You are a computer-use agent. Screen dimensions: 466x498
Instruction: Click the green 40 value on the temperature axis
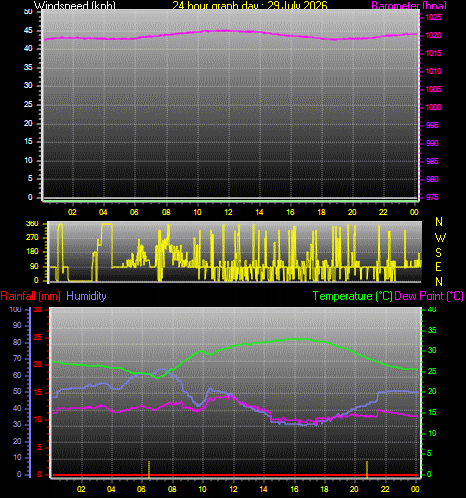[432, 309]
